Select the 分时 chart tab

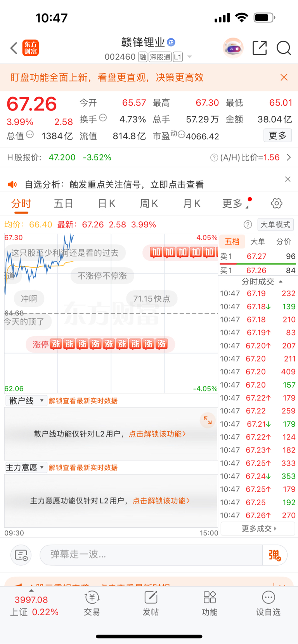(21, 203)
